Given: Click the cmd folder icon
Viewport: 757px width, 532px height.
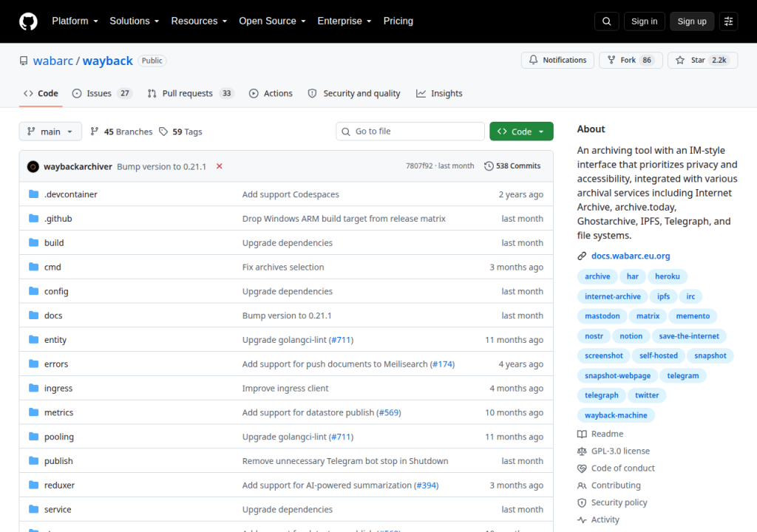Looking at the screenshot, I should pos(33,267).
